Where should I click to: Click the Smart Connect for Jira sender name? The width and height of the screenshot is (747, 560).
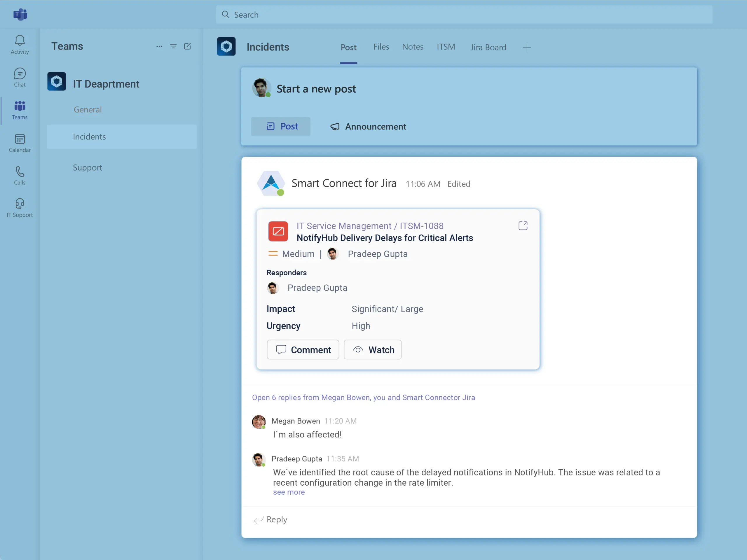[x=344, y=183]
